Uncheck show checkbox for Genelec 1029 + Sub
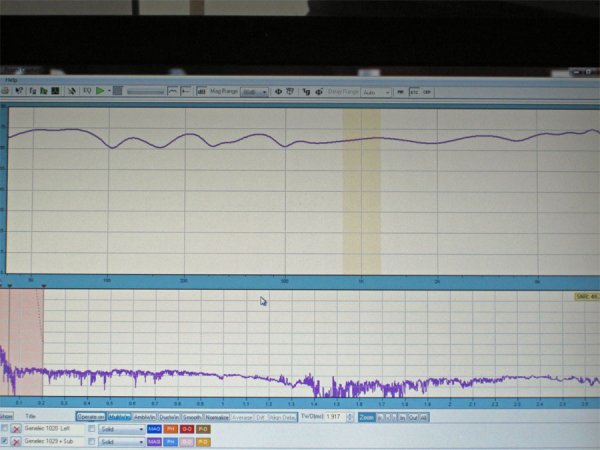Viewport: 600px width, 450px height. tap(5, 440)
